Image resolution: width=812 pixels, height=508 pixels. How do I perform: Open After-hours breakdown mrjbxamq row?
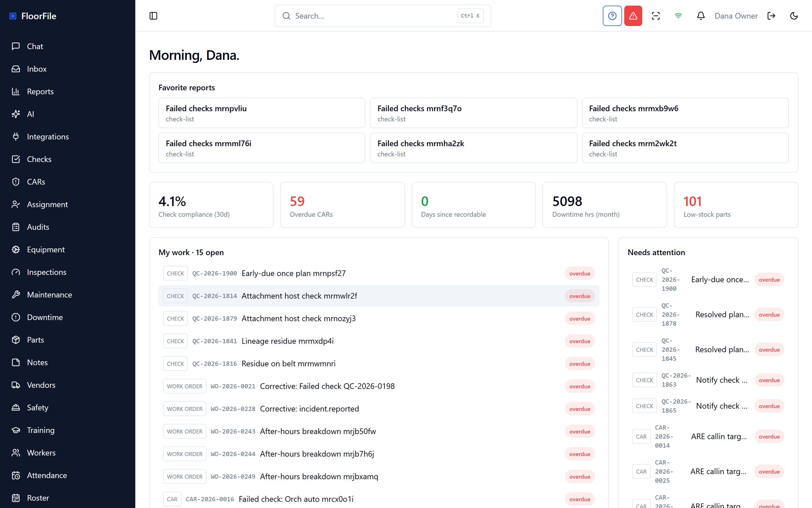point(378,476)
